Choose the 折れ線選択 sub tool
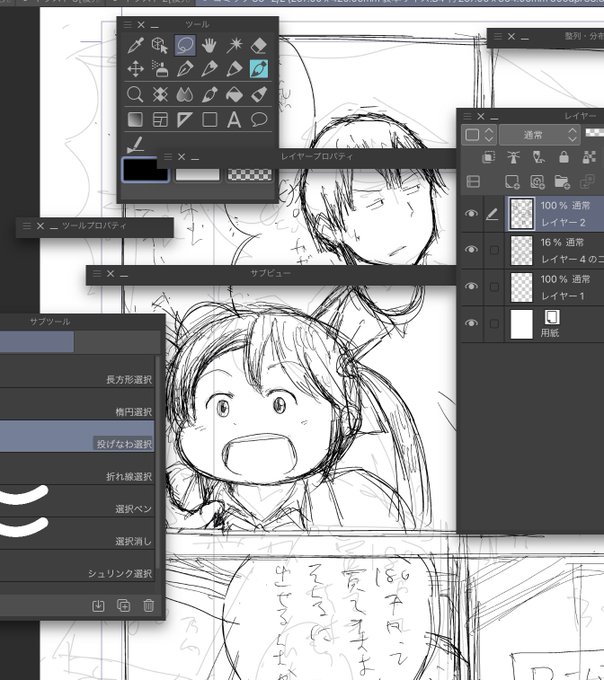Viewport: 604px width, 680px height. click(x=77, y=469)
